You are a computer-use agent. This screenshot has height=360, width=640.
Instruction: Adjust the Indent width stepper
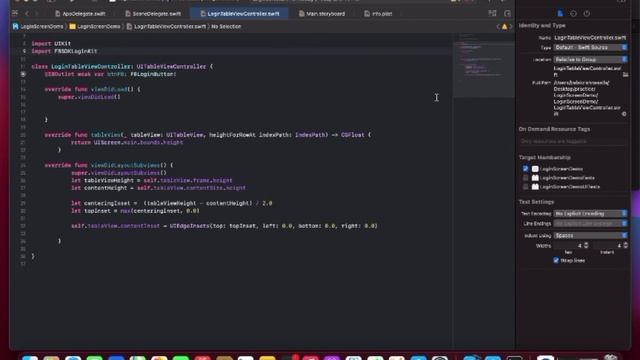point(625,245)
